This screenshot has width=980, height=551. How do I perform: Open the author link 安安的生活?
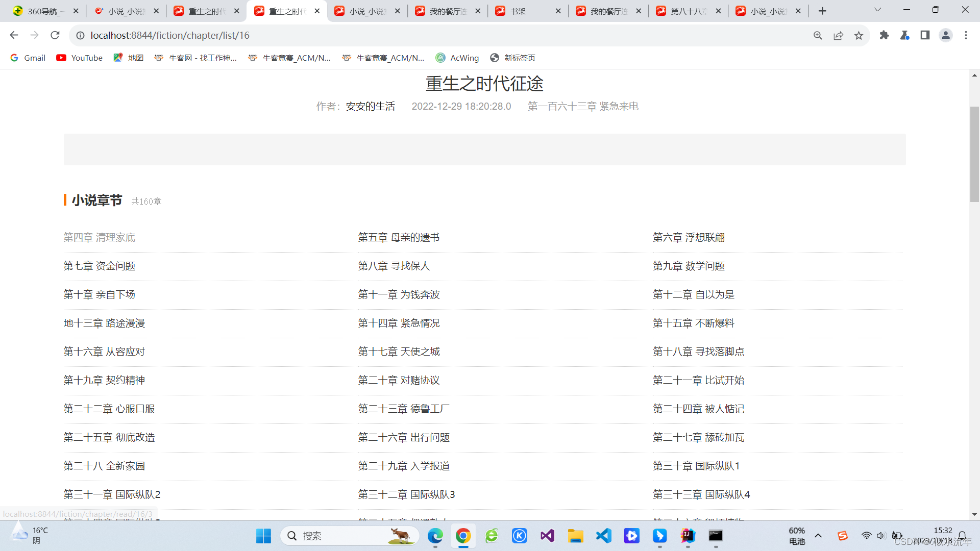(371, 106)
